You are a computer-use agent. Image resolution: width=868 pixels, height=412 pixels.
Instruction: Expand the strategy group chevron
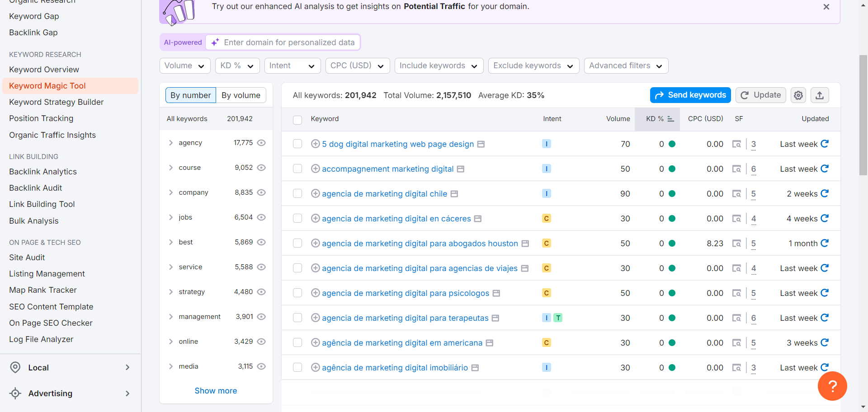(x=171, y=292)
